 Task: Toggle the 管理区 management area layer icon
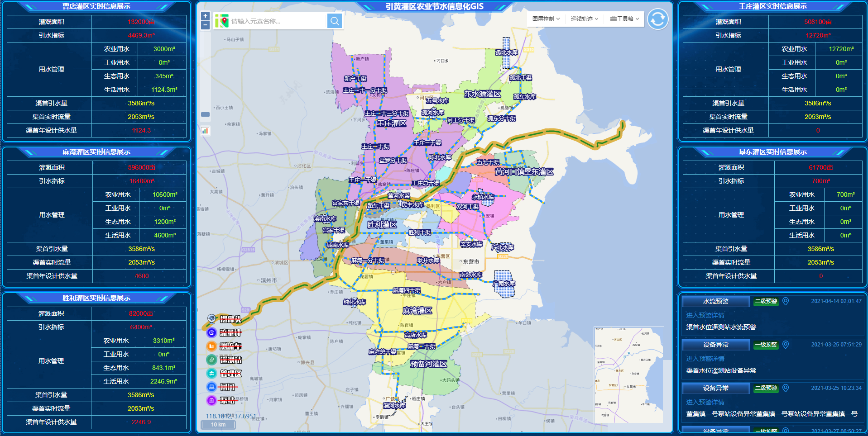pos(211,373)
